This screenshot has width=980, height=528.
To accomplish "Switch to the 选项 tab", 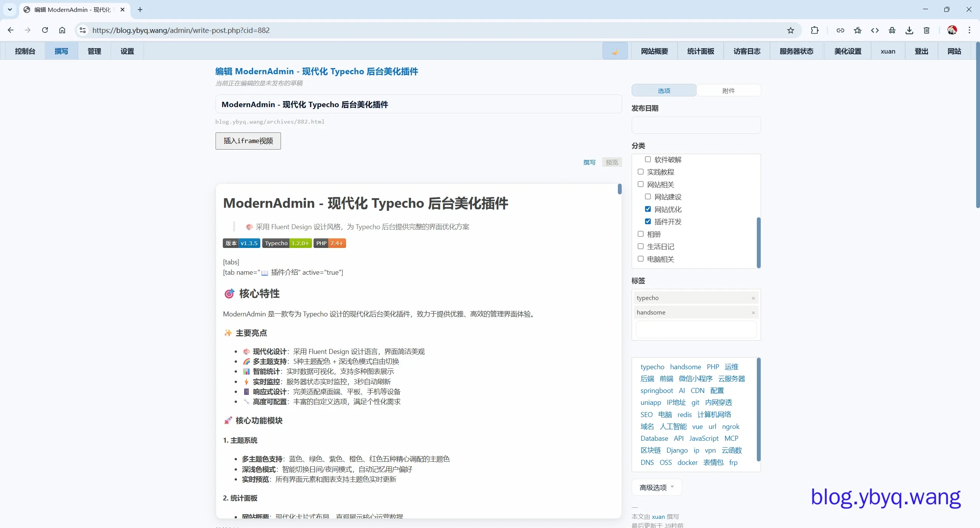I will click(664, 91).
